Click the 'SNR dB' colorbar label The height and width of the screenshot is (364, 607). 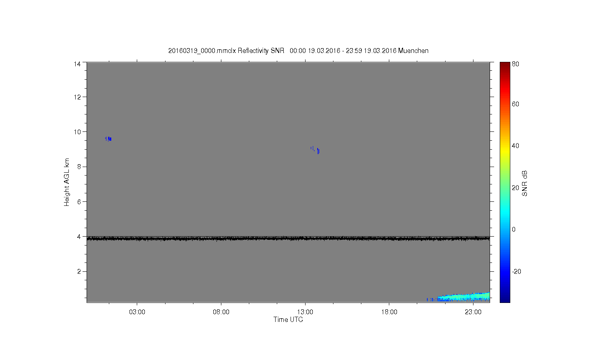pos(524,183)
